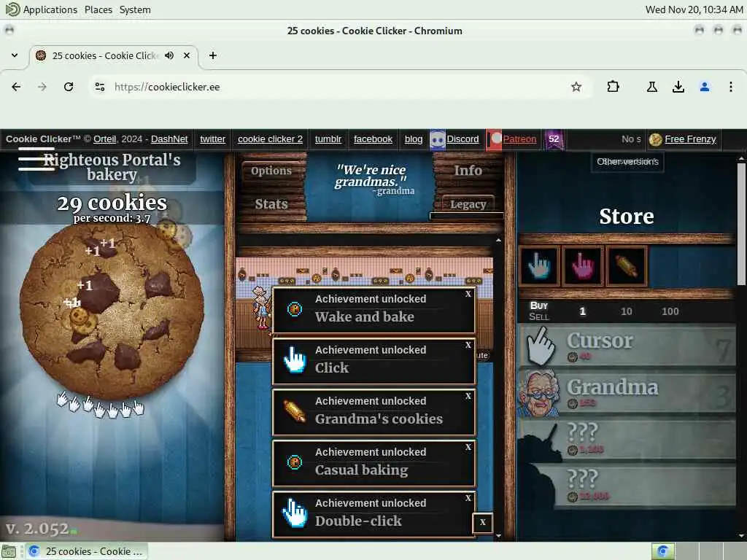This screenshot has width=747, height=560.
Task: Open the Discord link
Action: tap(462, 139)
